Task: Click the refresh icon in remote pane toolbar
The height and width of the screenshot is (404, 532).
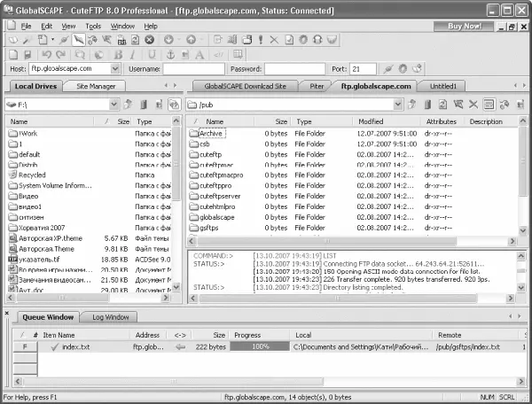Action: click(442, 105)
